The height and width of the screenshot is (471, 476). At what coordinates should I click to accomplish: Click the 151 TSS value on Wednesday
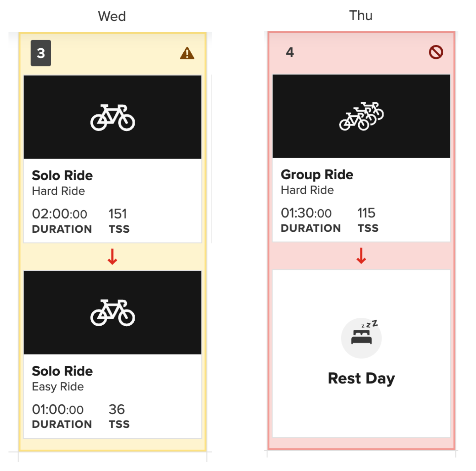118,214
